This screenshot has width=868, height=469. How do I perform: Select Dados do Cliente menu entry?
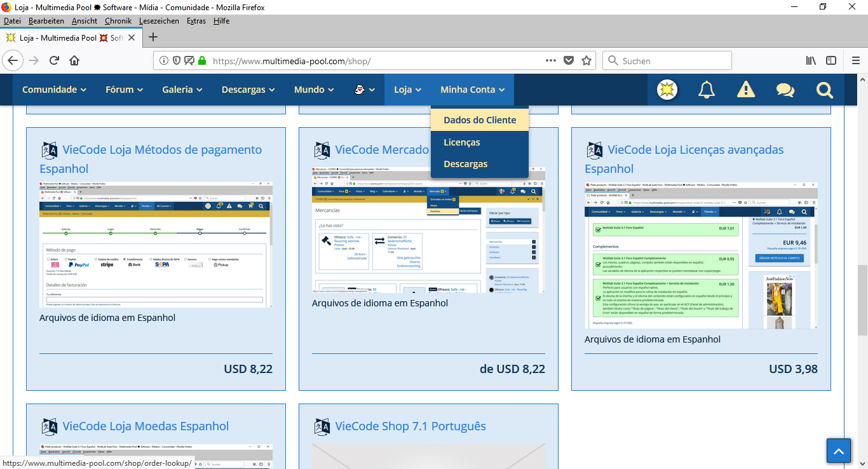tap(480, 120)
